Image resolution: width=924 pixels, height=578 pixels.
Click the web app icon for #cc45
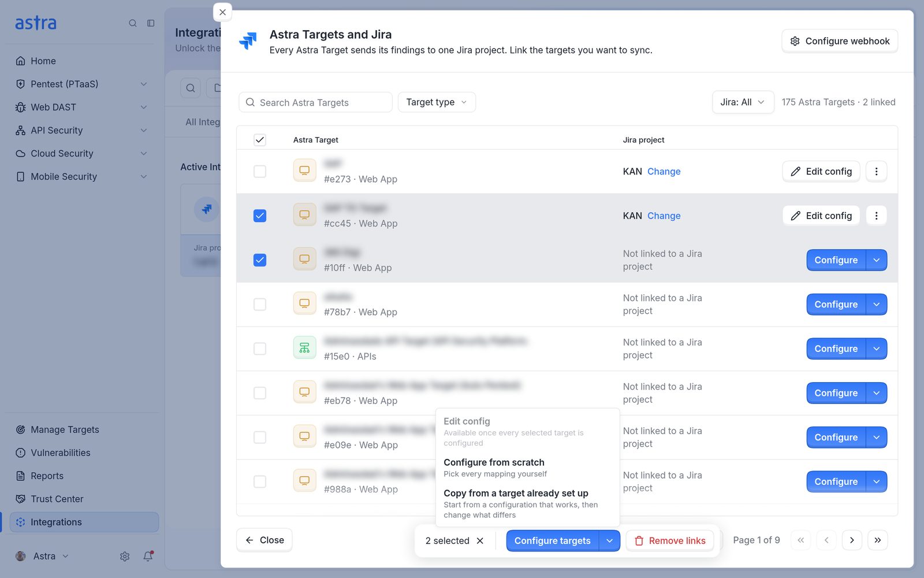click(x=304, y=216)
